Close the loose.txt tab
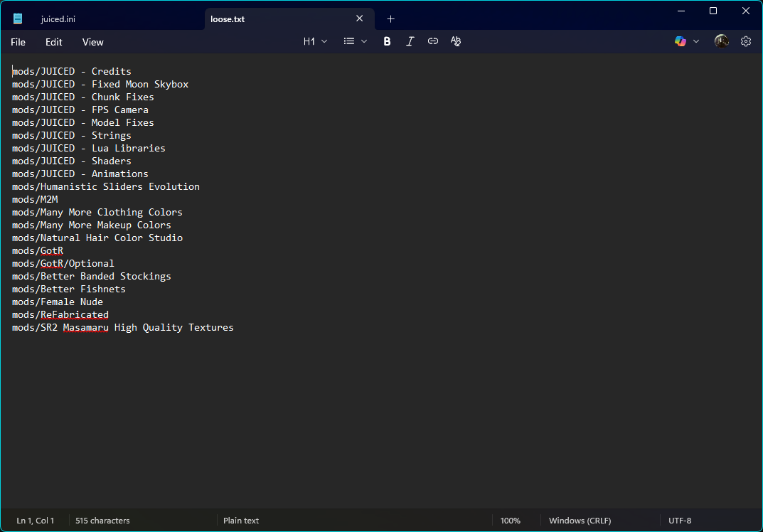Viewport: 763px width, 532px height. point(359,19)
